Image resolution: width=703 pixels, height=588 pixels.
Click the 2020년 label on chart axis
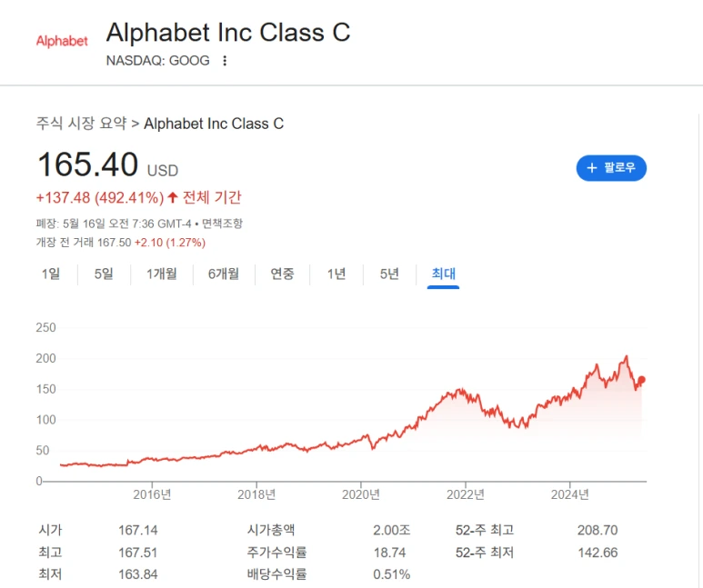point(360,494)
